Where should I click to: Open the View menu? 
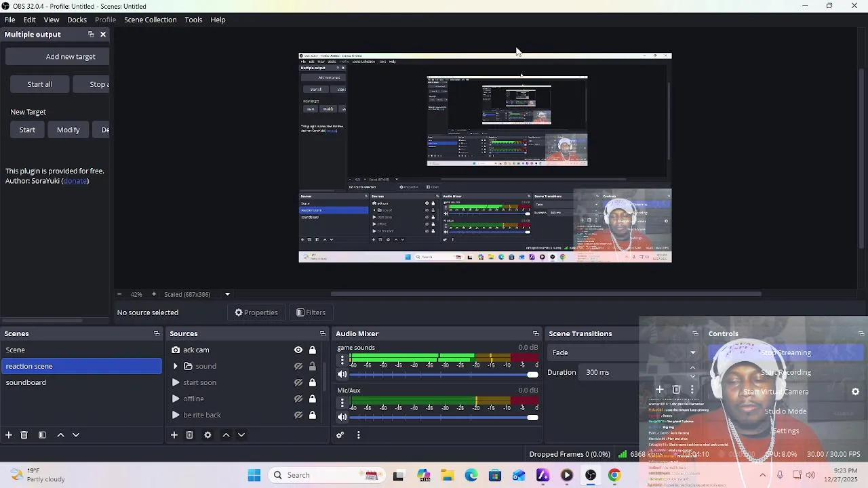(x=52, y=20)
